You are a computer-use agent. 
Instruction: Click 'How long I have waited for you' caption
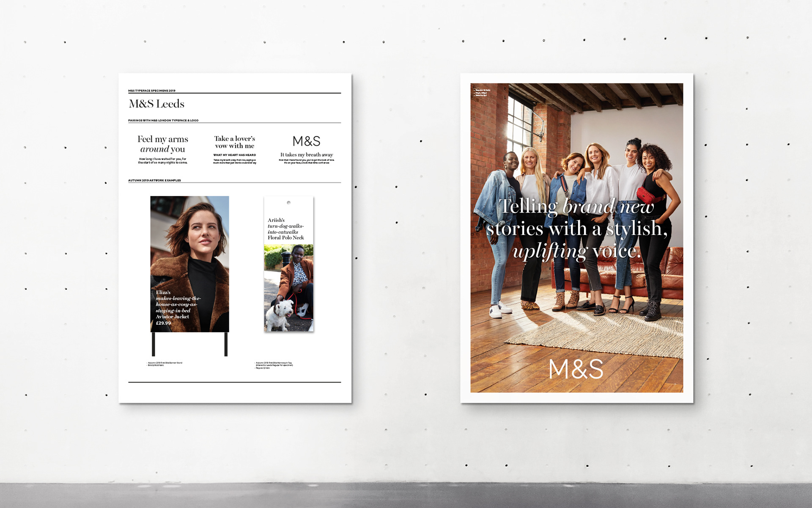click(x=163, y=161)
